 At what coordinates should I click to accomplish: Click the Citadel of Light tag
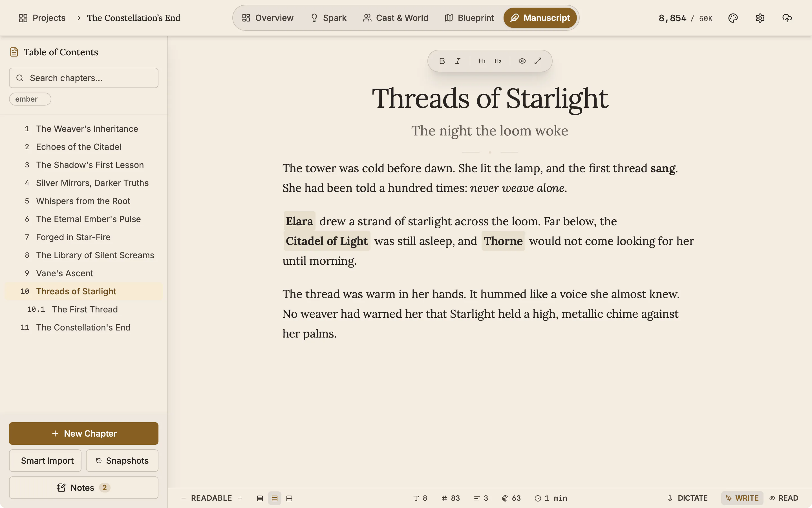coord(327,241)
